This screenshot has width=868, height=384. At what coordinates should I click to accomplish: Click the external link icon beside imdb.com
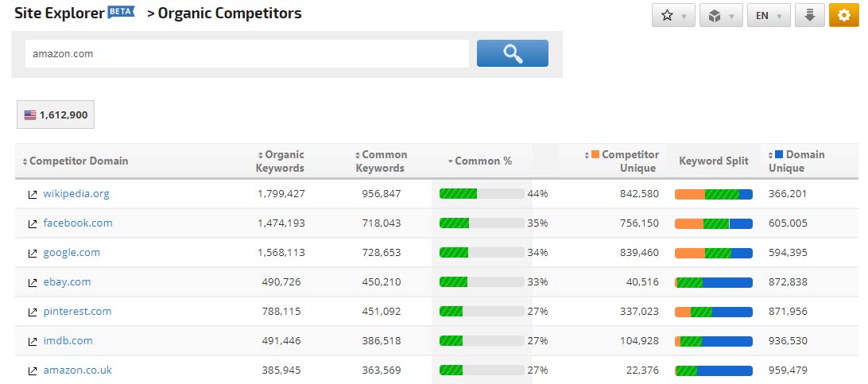pyautogui.click(x=33, y=341)
